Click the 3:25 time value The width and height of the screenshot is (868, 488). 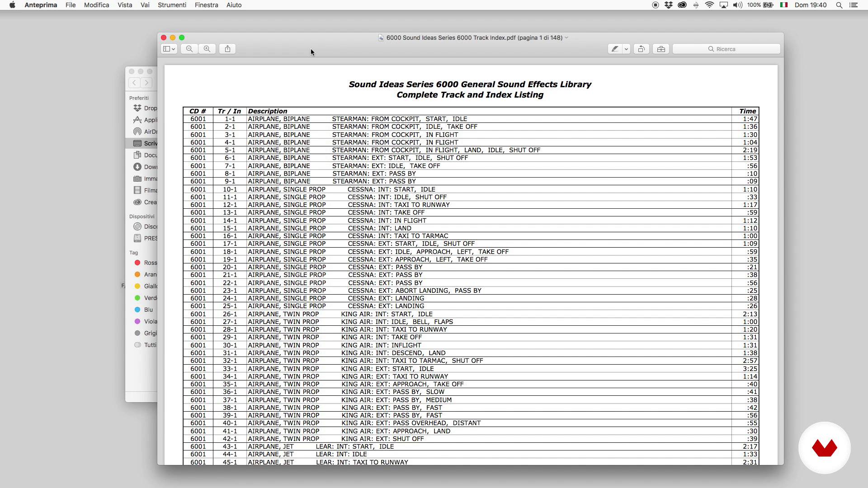[x=750, y=369]
